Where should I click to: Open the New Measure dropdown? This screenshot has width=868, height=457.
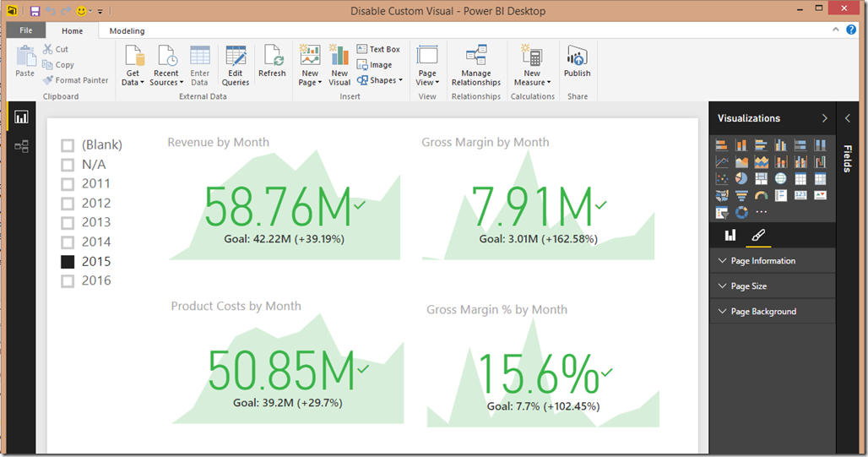[x=532, y=66]
